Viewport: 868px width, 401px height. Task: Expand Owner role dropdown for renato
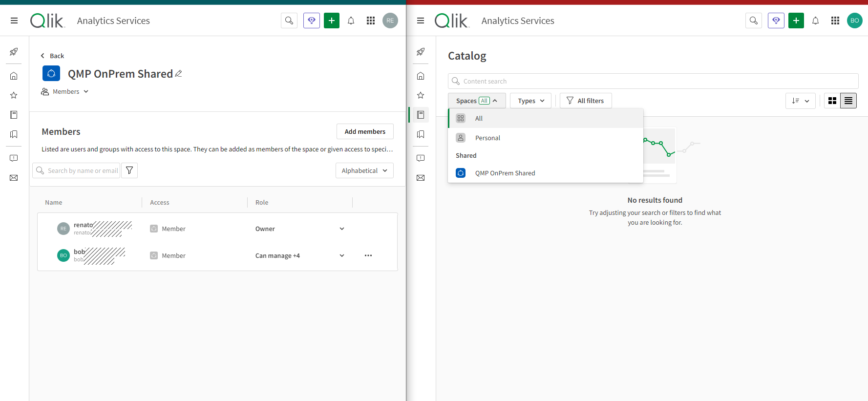[342, 229]
